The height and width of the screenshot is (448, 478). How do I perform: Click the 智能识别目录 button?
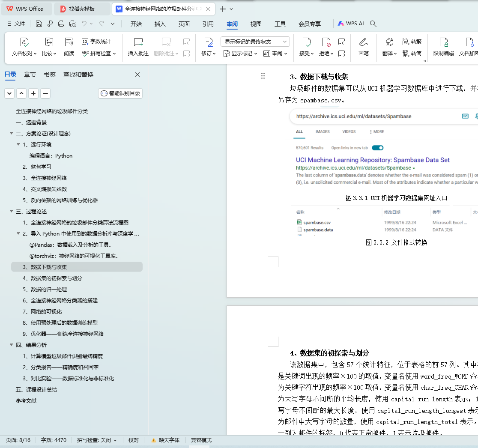point(120,93)
